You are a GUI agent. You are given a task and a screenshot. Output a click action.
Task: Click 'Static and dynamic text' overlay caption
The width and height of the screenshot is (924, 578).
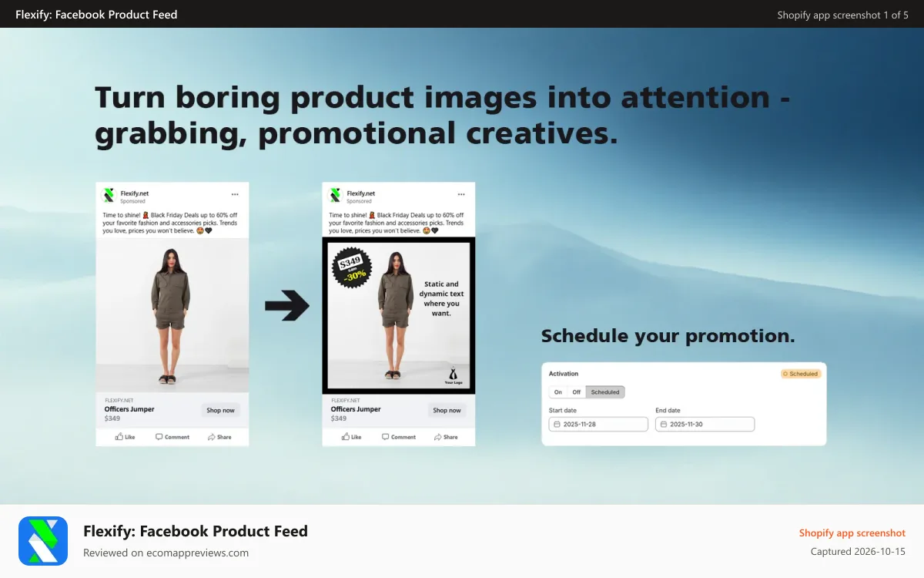pyautogui.click(x=441, y=298)
